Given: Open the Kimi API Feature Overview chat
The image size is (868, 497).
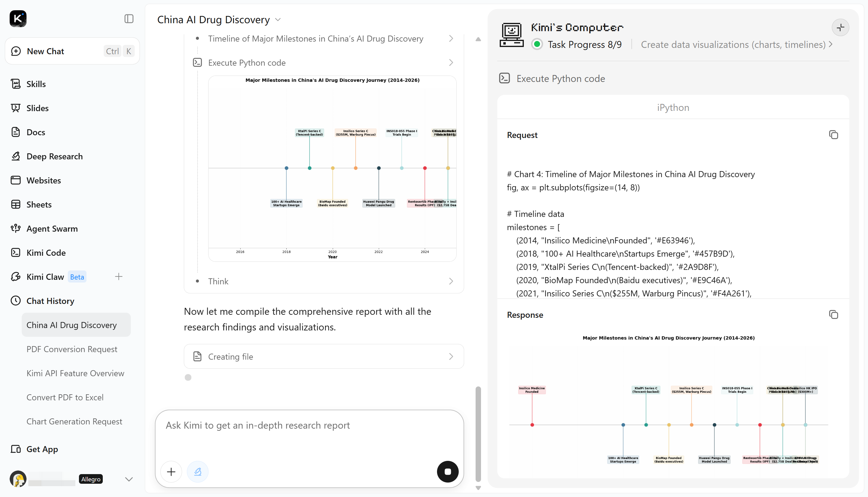Looking at the screenshot, I should [75, 373].
